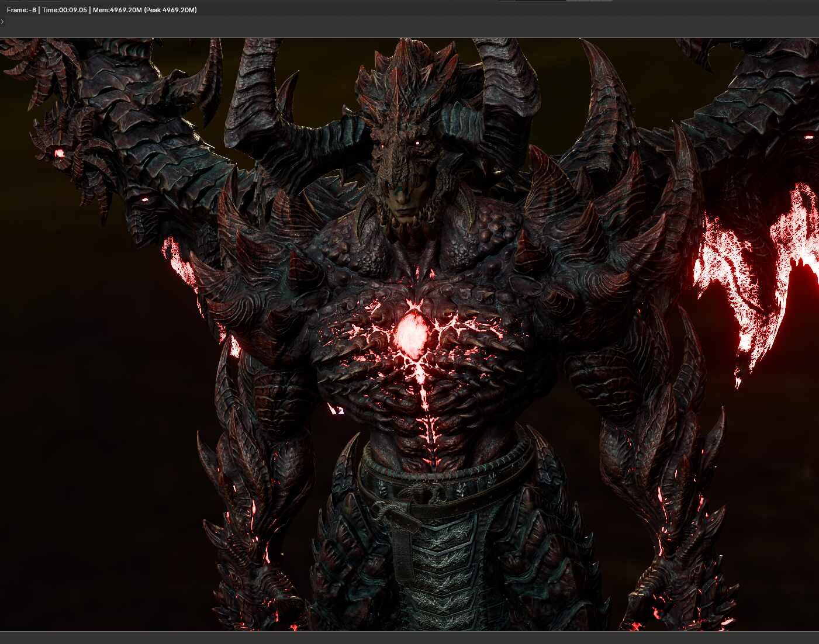Click the bottom status bar of render window
The image size is (819, 644).
tap(409, 638)
